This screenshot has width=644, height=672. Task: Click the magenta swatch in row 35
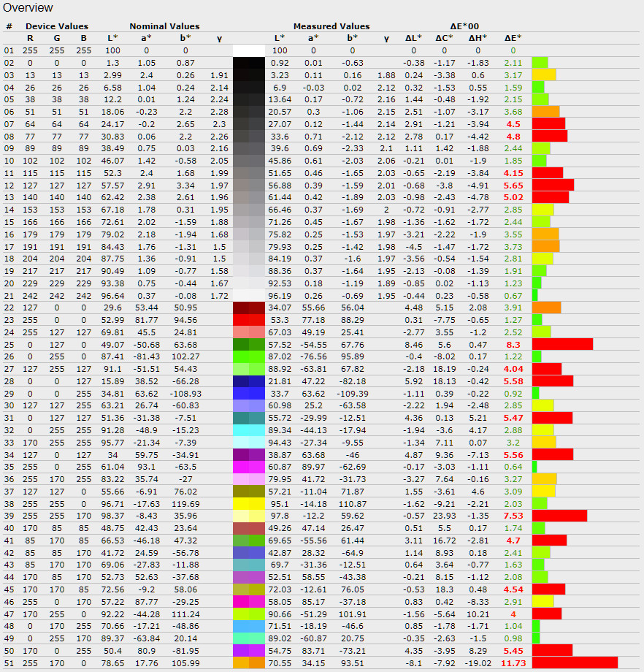pyautogui.click(x=248, y=467)
